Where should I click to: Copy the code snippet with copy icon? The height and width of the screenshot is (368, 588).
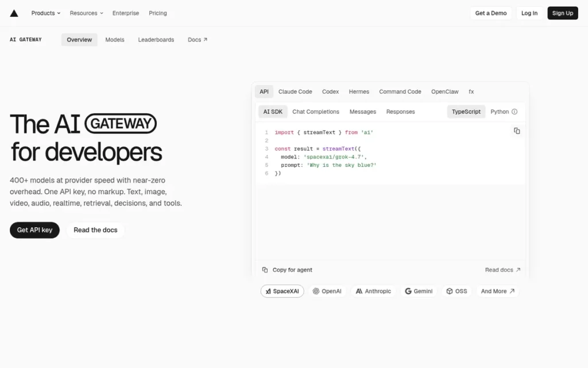pos(517,131)
